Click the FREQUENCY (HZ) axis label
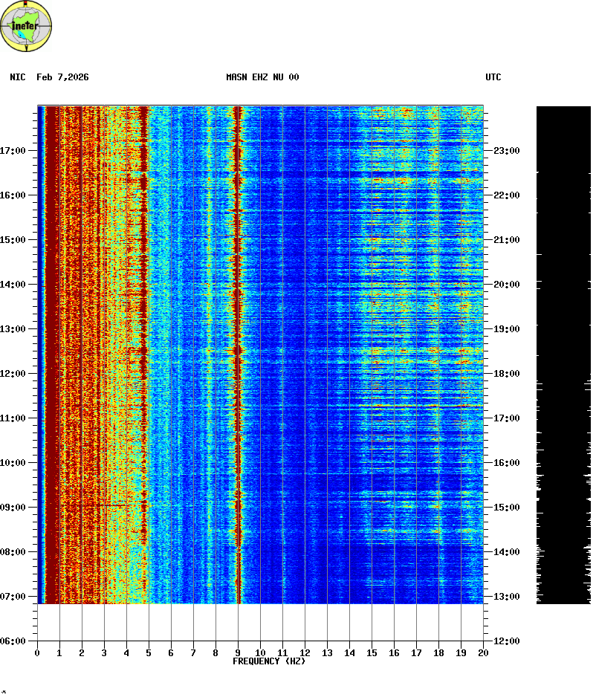 click(x=269, y=661)
